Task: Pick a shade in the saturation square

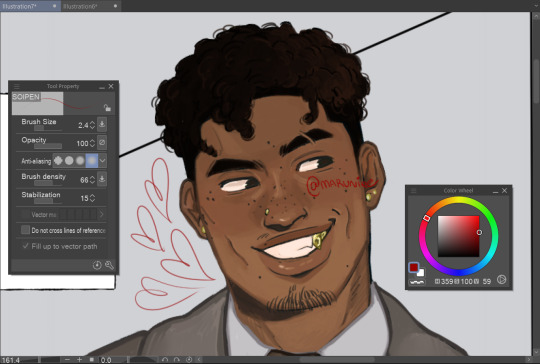Action: pos(458,236)
